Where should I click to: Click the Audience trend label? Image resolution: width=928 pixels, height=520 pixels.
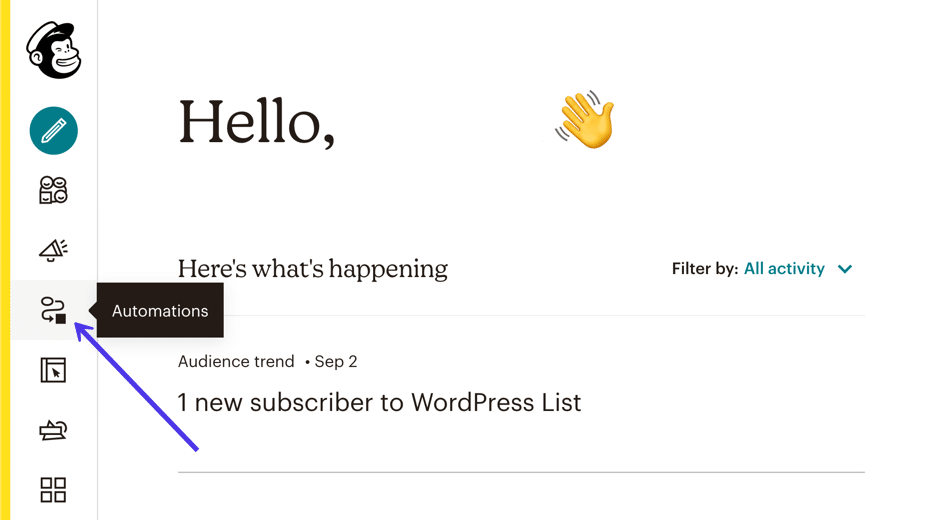click(236, 362)
